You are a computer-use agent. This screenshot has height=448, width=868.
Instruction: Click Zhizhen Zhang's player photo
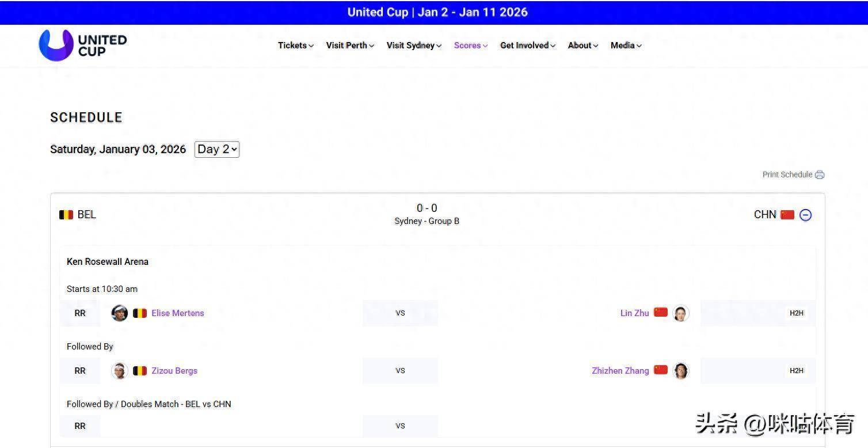pos(680,371)
